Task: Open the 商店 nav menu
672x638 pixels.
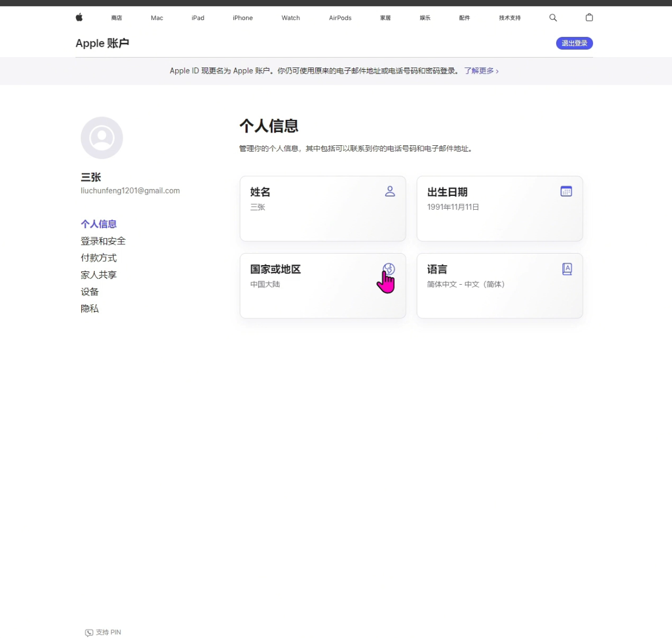Action: point(116,18)
